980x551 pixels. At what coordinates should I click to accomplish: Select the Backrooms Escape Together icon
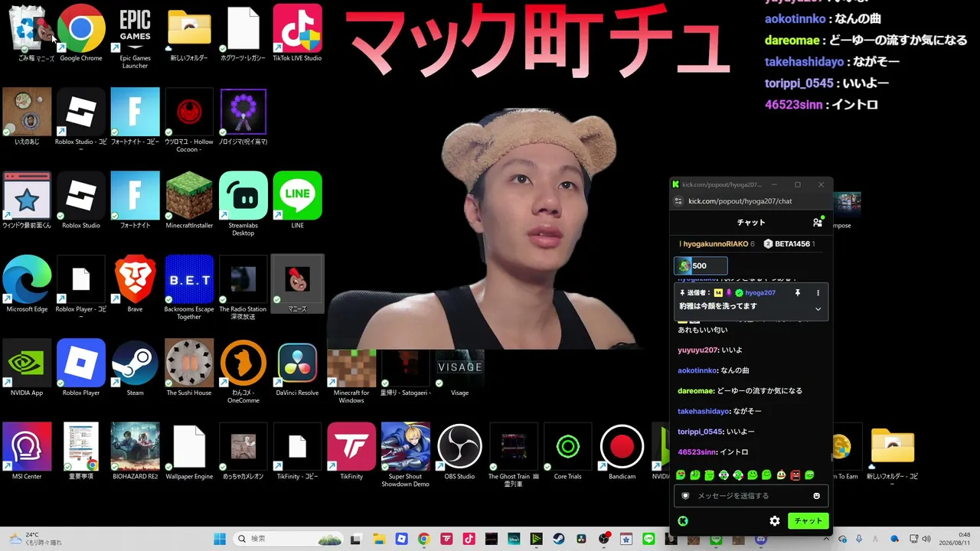click(x=189, y=287)
